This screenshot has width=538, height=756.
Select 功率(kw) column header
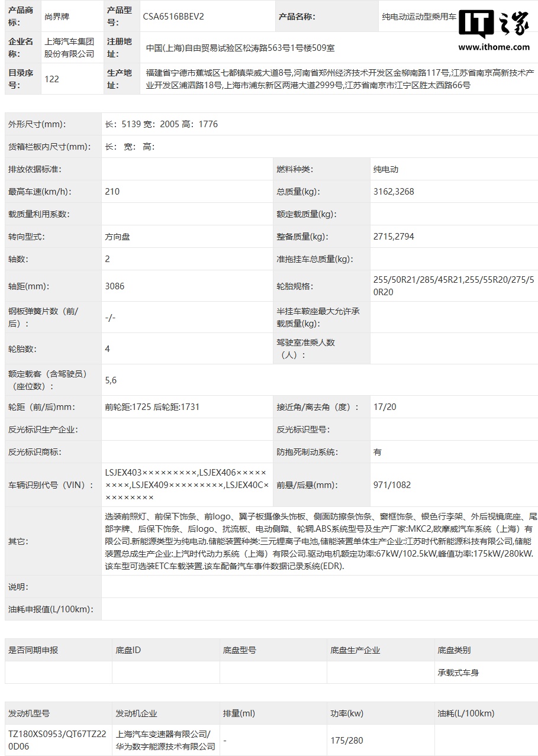pyautogui.click(x=347, y=713)
